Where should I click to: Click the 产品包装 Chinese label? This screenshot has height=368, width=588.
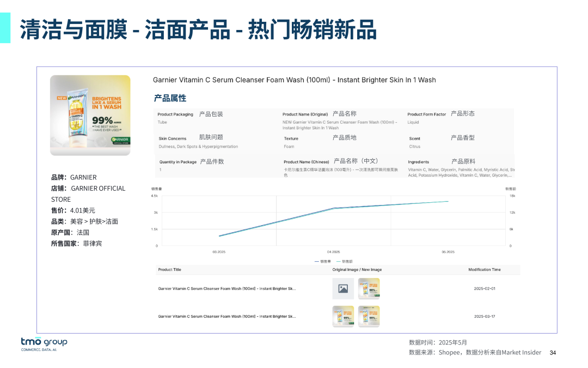[x=211, y=114]
